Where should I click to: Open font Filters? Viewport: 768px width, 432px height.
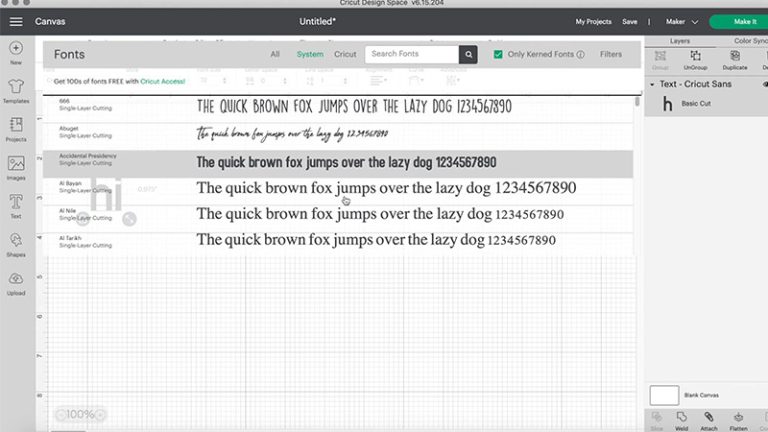pos(611,54)
